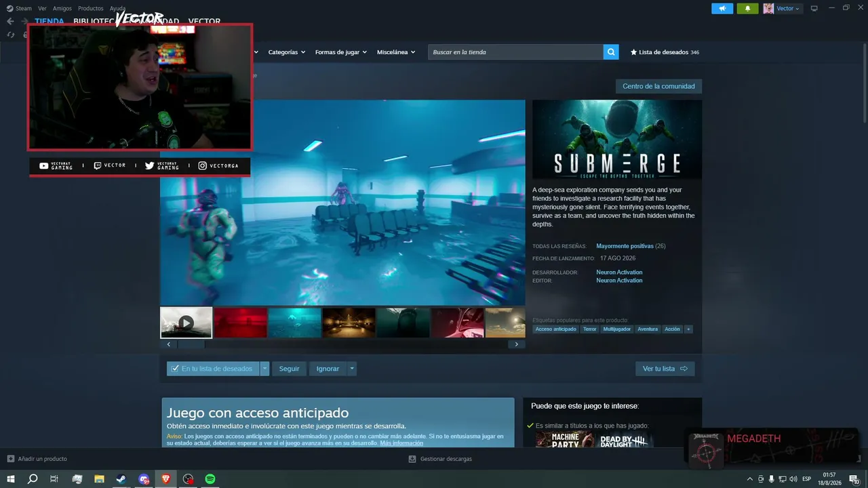Expand the Ignorar dropdown arrow
Viewport: 868px width, 488px height.
[351, 369]
